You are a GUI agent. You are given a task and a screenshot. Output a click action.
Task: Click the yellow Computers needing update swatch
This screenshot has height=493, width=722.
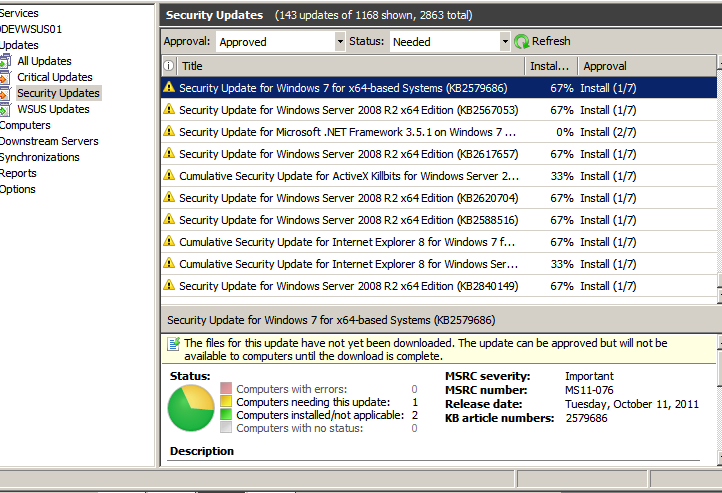226,401
